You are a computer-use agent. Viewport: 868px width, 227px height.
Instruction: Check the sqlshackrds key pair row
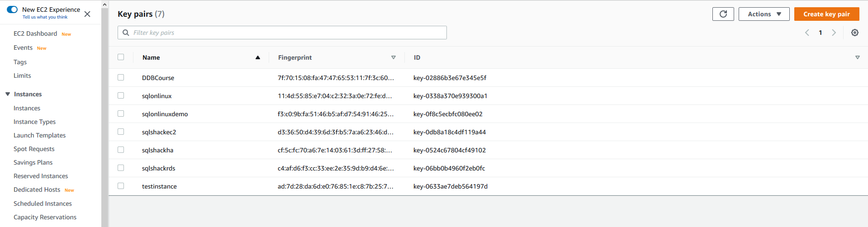tap(121, 168)
